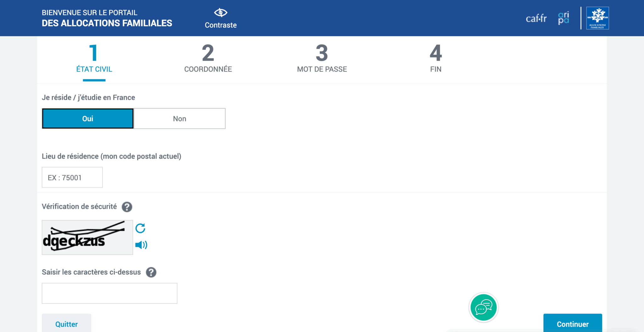This screenshot has width=644, height=332.
Task: Click the caf.fr logo
Action: coord(536,19)
